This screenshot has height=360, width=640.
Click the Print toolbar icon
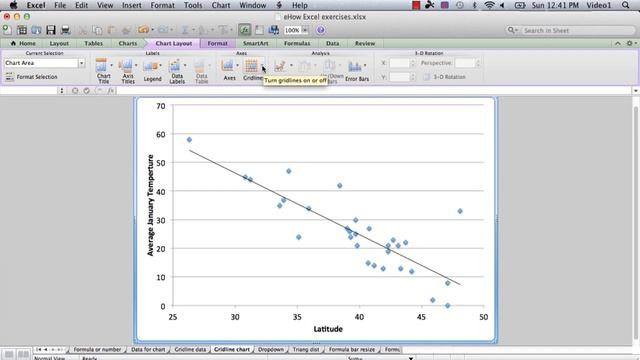[x=65, y=30]
